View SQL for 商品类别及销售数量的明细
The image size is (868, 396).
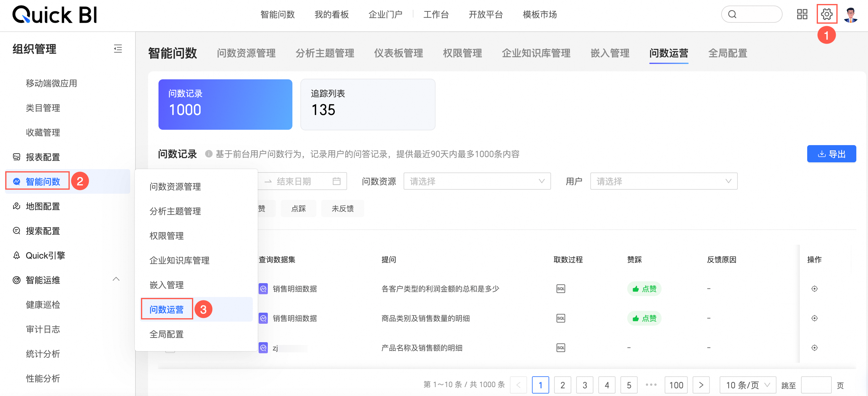tap(561, 318)
